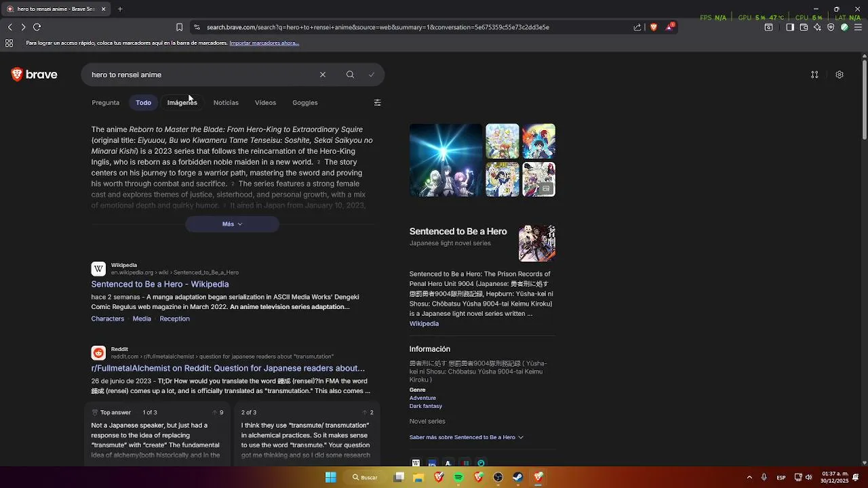Screen dimensions: 868x488
Task: Open the Brave Wallet icon
Action: [x=804, y=27]
